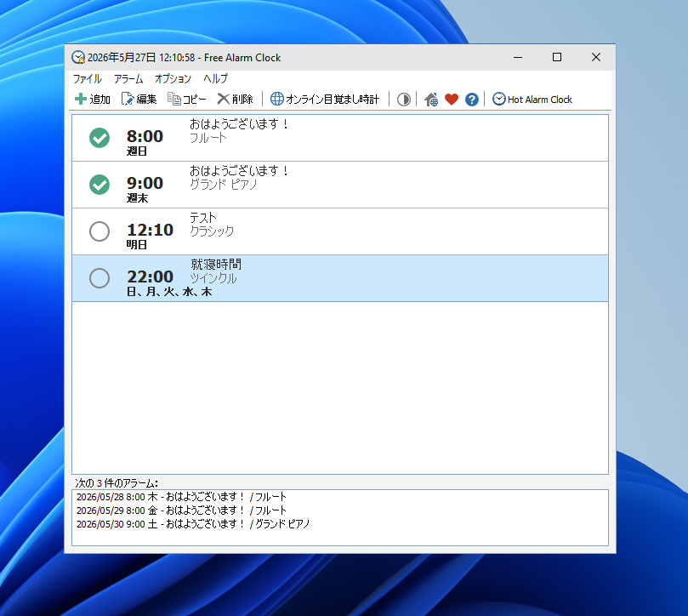Click the 追加 (add alarm) plus icon
Image resolution: width=688 pixels, height=616 pixels.
81,100
